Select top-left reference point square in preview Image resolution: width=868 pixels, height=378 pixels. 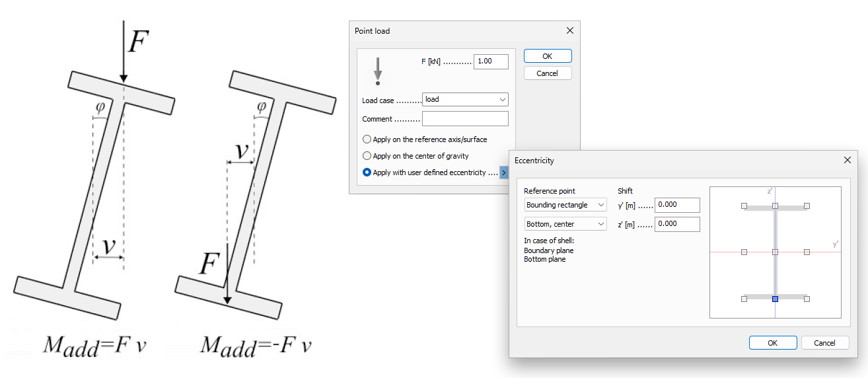(744, 206)
